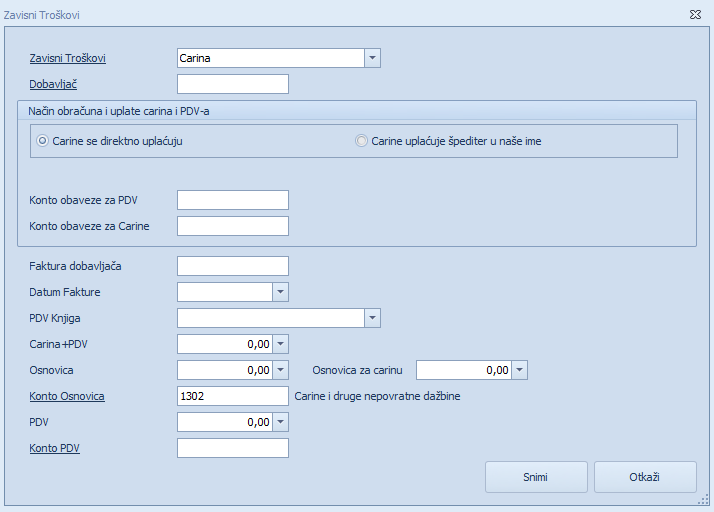
Task: Cancel with the Otkaži button
Action: click(x=645, y=477)
